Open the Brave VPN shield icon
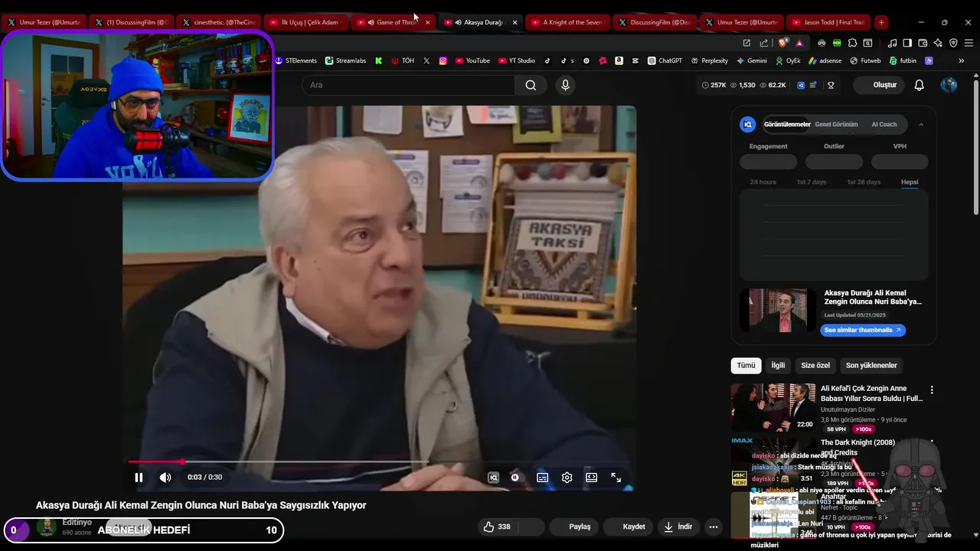The width and height of the screenshot is (980, 551). [953, 43]
